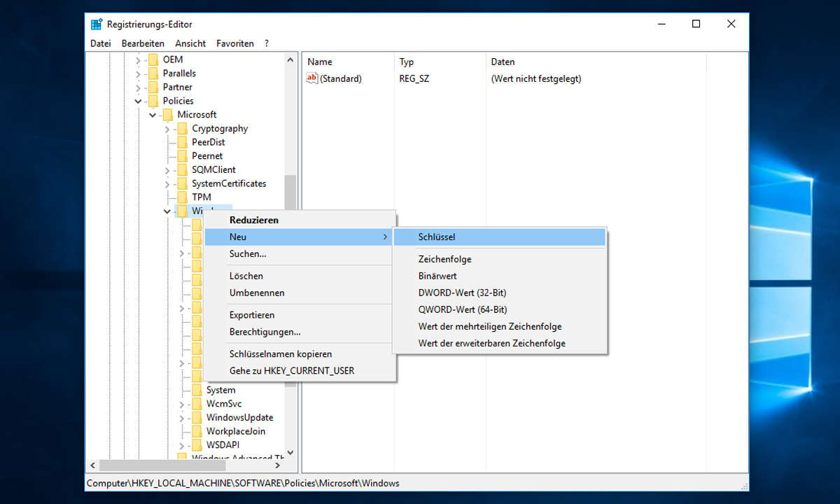Click the WcmSvc folder icon
840x504 pixels.
click(x=197, y=404)
